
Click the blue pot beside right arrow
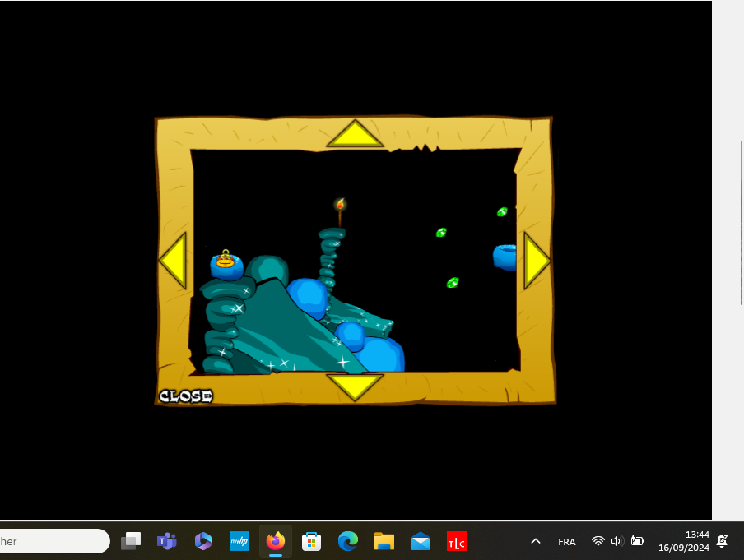pos(505,257)
